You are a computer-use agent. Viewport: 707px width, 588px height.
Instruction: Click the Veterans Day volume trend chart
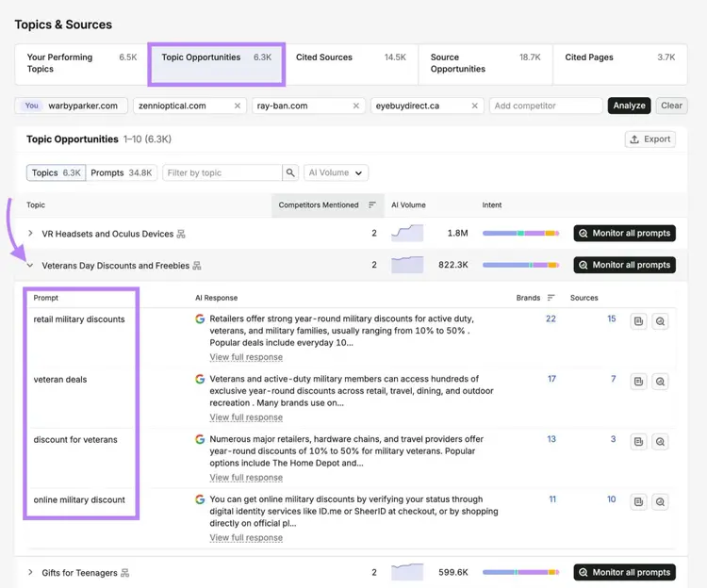407,265
